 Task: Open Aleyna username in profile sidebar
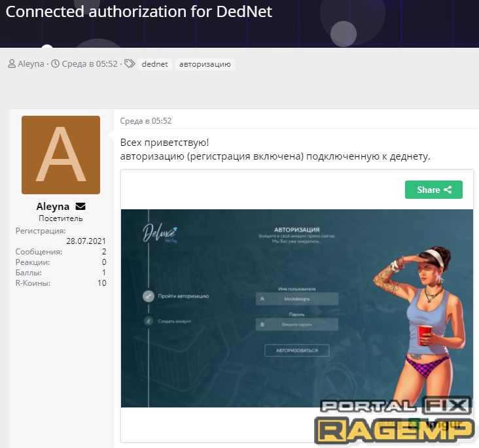(53, 207)
